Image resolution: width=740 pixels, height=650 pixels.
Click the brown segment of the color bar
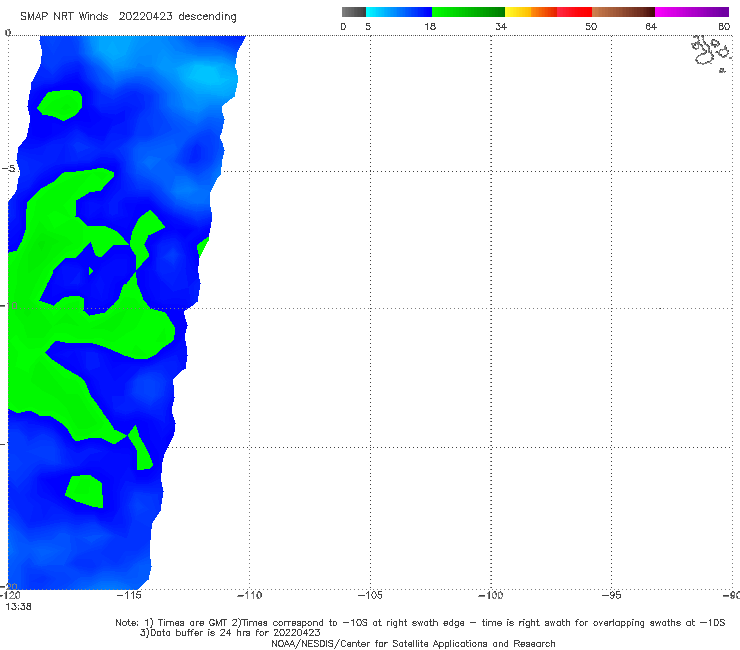(623, 12)
